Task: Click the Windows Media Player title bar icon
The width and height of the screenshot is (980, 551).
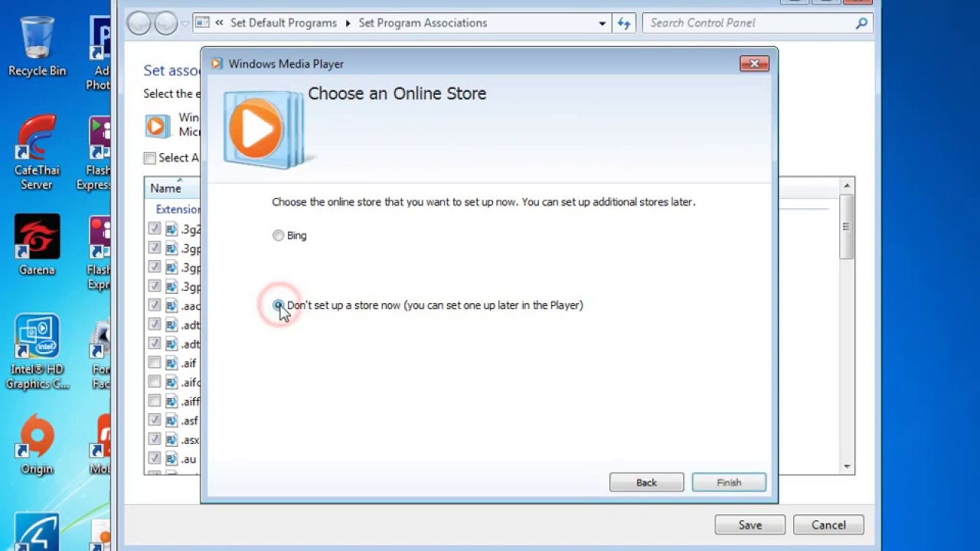Action: click(217, 64)
